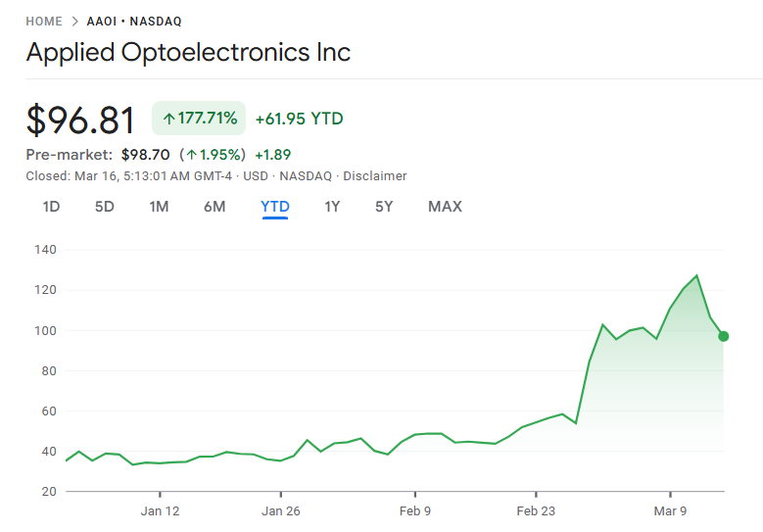This screenshot has width=763, height=532.
Task: Click the +61.95 YTD change text
Action: (x=299, y=119)
